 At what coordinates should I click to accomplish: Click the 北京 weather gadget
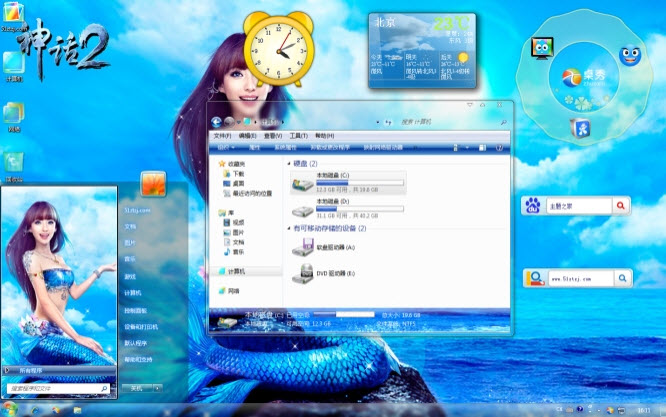422,51
